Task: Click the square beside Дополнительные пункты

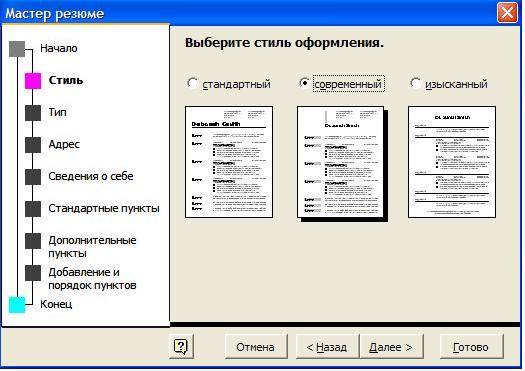Action: (x=33, y=241)
